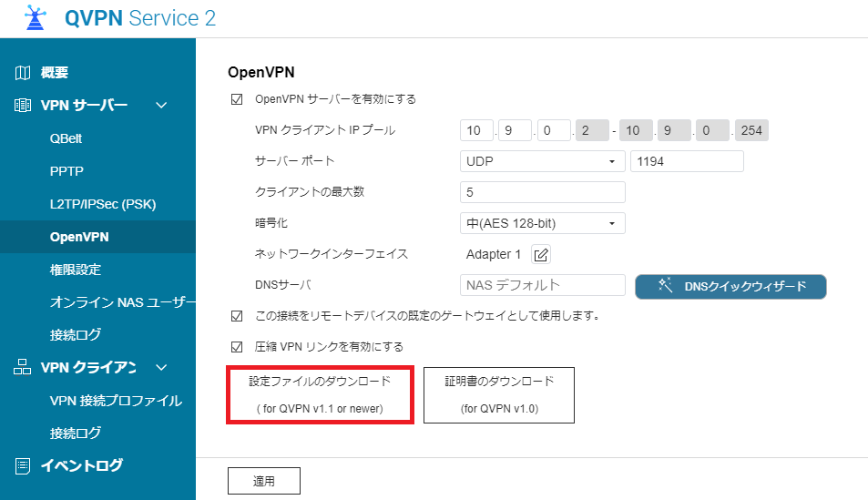Click the event log list icon

coord(23,466)
